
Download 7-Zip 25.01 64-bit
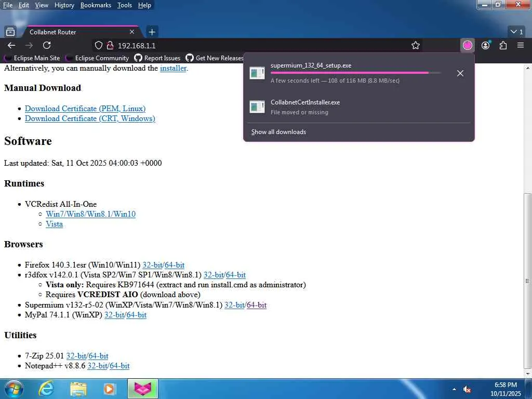click(x=98, y=356)
